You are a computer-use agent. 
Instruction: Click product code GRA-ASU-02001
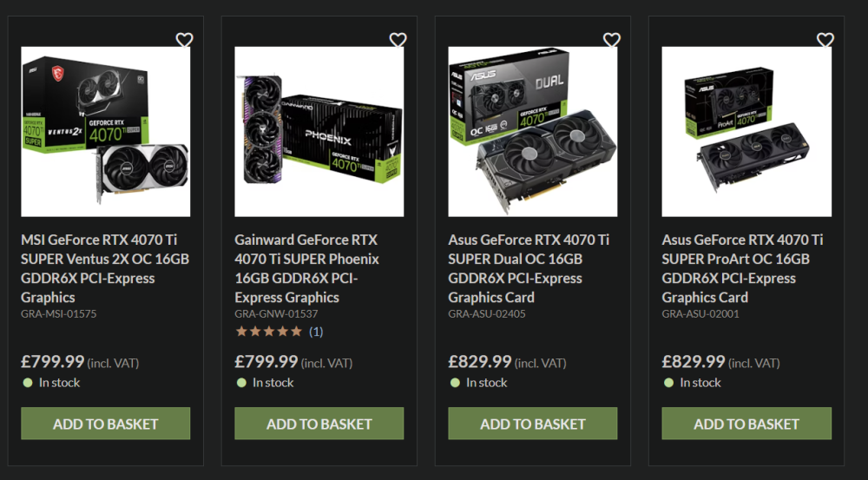[700, 314]
